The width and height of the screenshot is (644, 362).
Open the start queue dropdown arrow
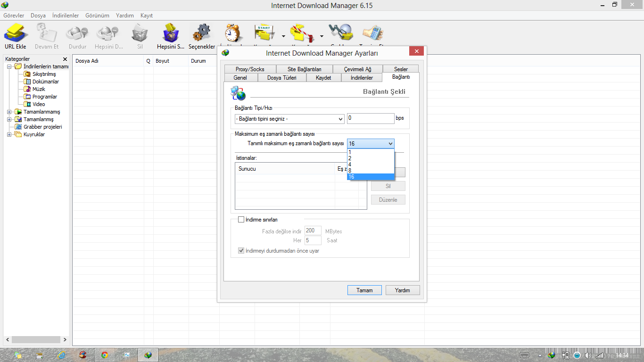[283, 36]
